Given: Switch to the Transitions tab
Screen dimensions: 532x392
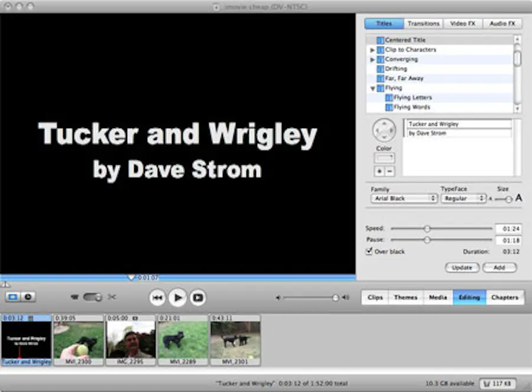Looking at the screenshot, I should pyautogui.click(x=423, y=23).
